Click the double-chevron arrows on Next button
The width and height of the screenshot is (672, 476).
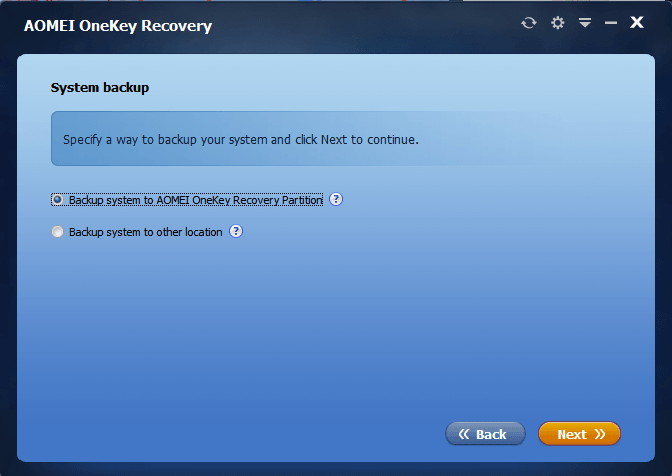pyautogui.click(x=600, y=434)
